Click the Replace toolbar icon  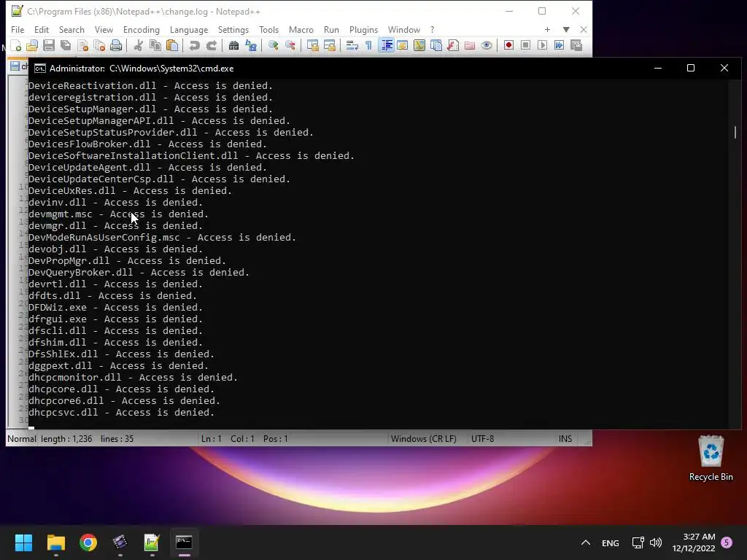coord(251,45)
